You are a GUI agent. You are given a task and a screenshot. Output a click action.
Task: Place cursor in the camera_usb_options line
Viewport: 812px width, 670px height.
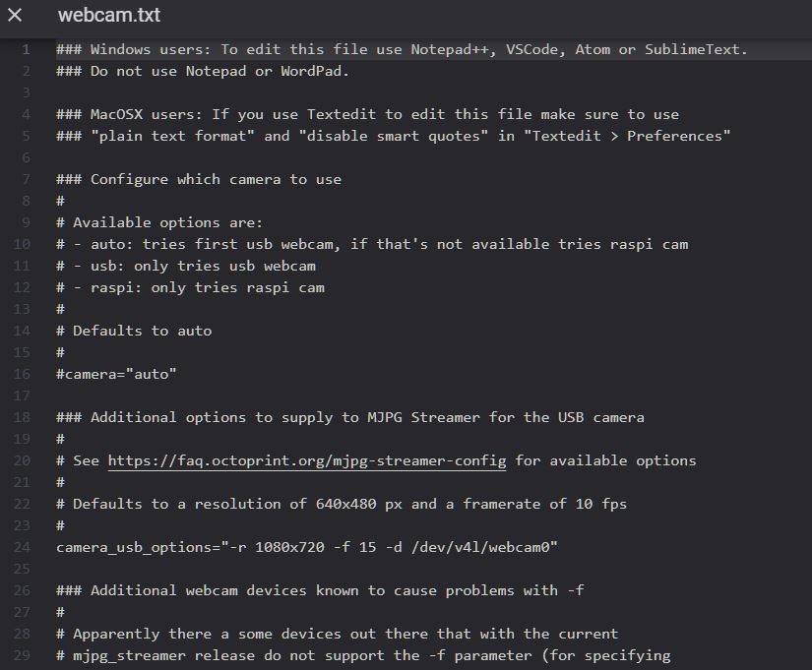pos(307,547)
